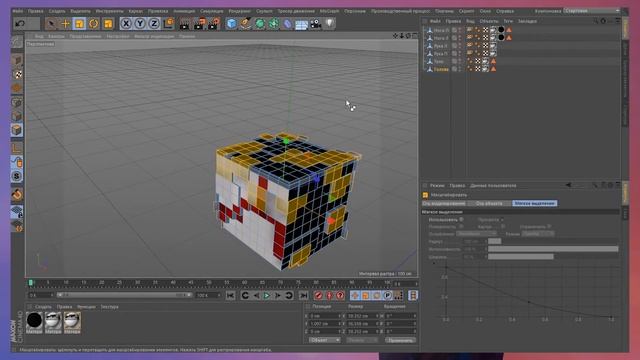Jump to the end of the timeline
Screen dimensions: 640x360
tap(303, 296)
